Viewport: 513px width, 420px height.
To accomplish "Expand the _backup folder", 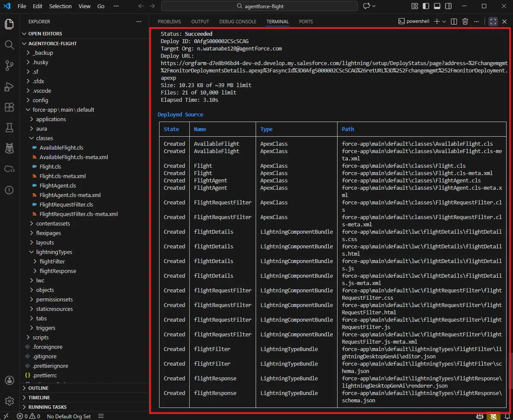I will point(84,53).
